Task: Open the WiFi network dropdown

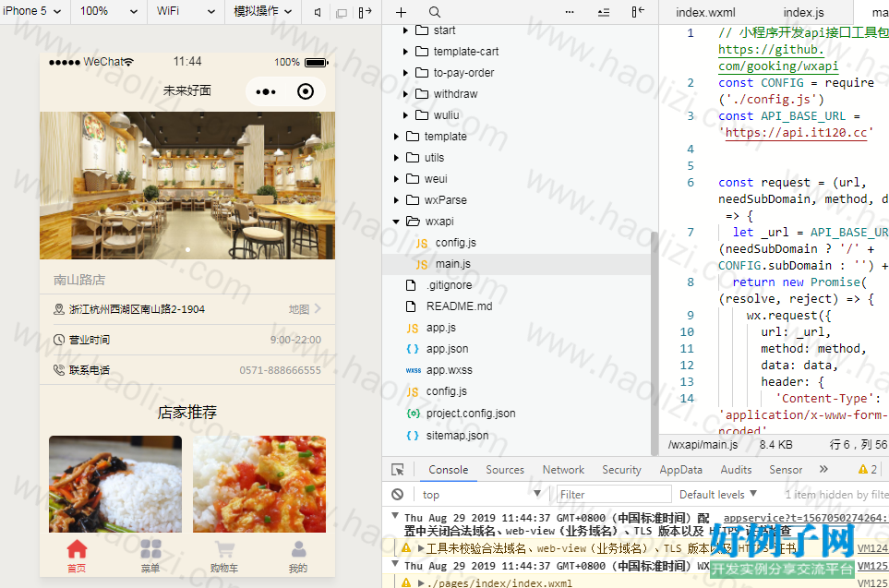Action: point(185,11)
